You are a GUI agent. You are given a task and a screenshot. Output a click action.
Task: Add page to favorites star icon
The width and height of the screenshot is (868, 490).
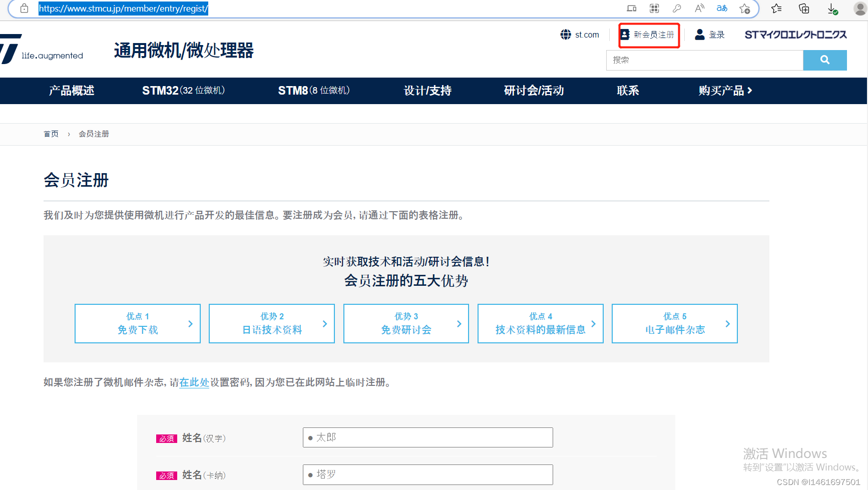click(x=745, y=9)
